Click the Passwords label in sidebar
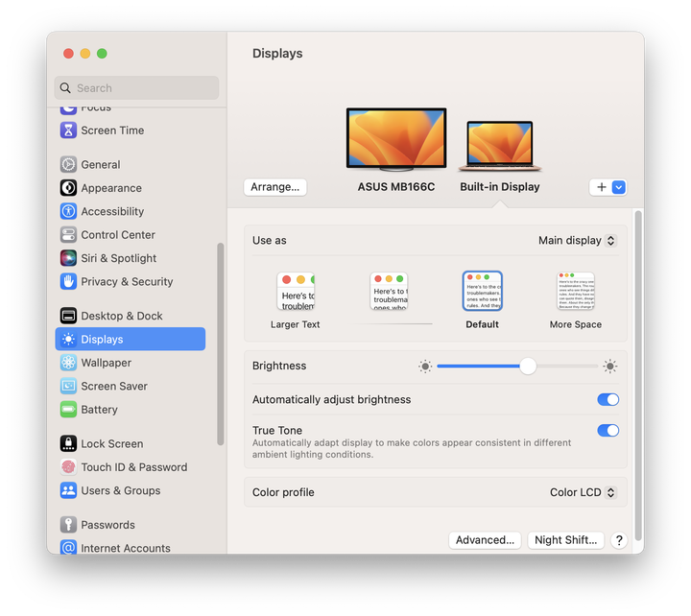 pyautogui.click(x=107, y=525)
